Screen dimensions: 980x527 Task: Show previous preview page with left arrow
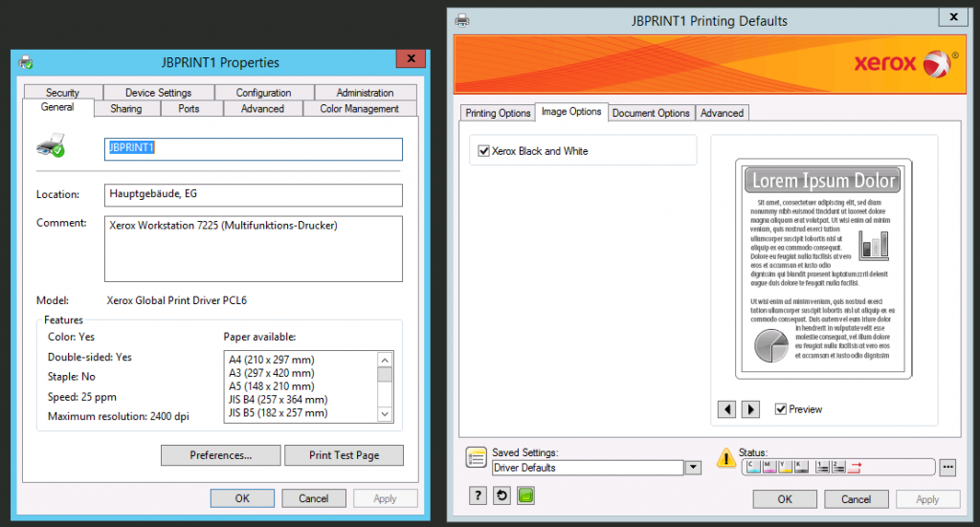726,409
